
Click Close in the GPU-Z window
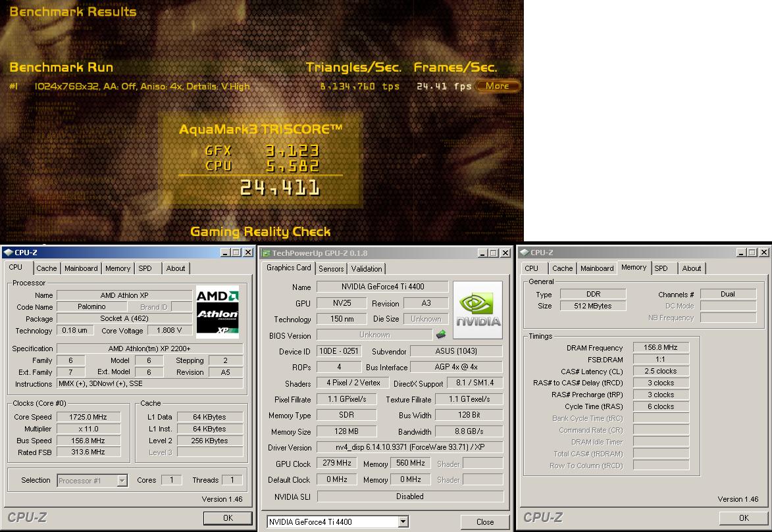coord(485,521)
